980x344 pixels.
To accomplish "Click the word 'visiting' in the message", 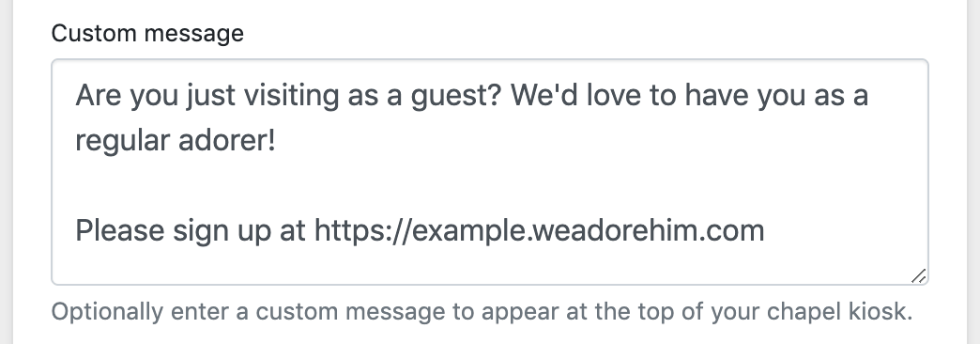I will [x=293, y=96].
